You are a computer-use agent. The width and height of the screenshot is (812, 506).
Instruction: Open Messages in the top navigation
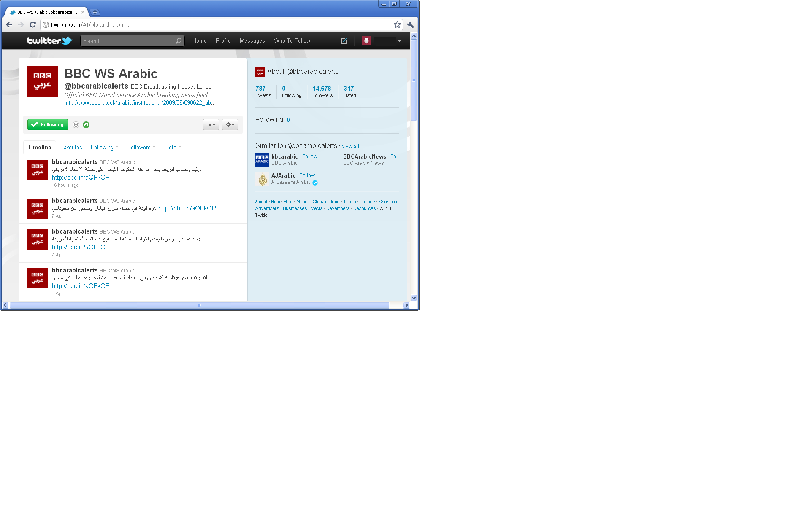pos(252,41)
